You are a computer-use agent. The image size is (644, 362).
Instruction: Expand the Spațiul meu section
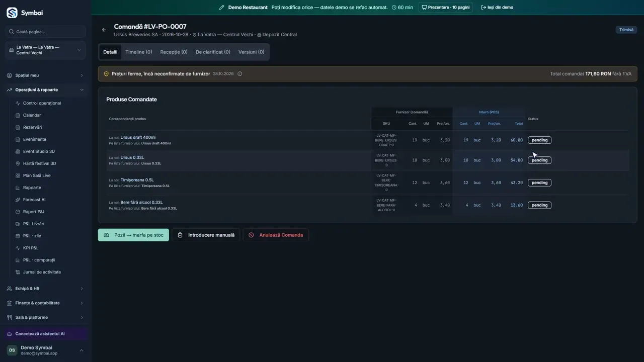tap(45, 75)
